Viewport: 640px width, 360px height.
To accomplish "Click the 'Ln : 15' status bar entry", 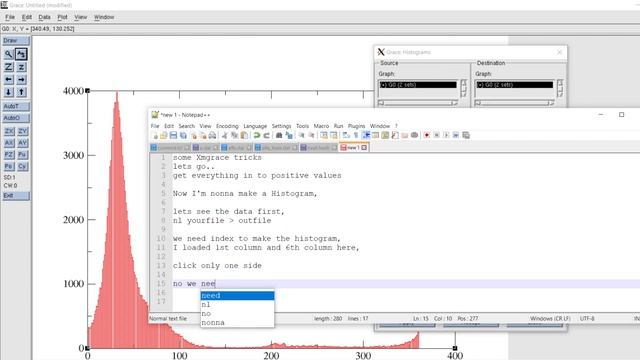I will (421, 318).
